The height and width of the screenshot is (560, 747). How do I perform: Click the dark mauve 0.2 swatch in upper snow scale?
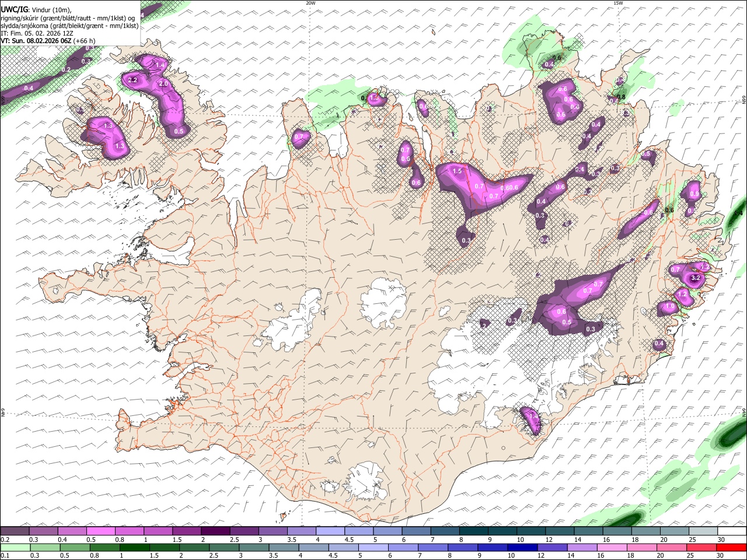click(15, 531)
